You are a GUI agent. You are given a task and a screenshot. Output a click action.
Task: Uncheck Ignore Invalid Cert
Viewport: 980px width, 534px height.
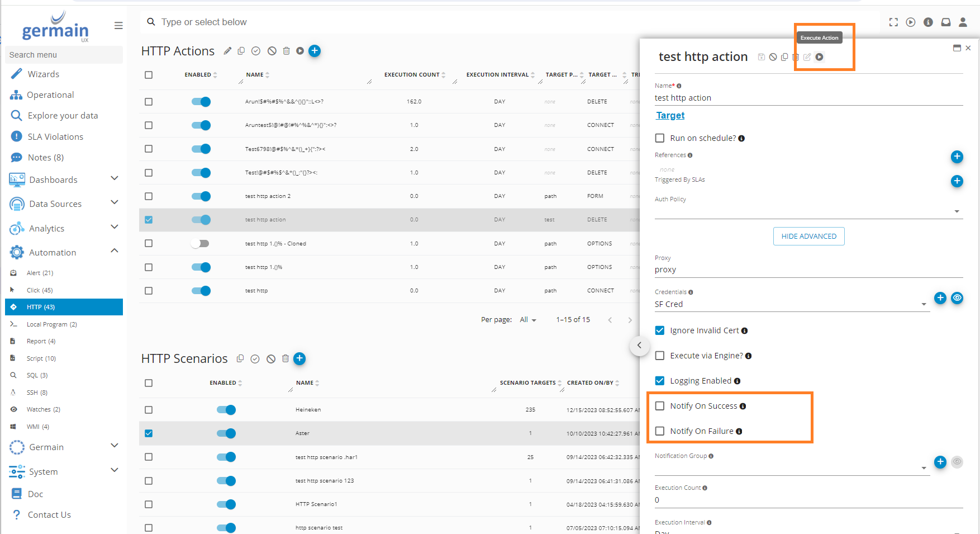pyautogui.click(x=660, y=330)
